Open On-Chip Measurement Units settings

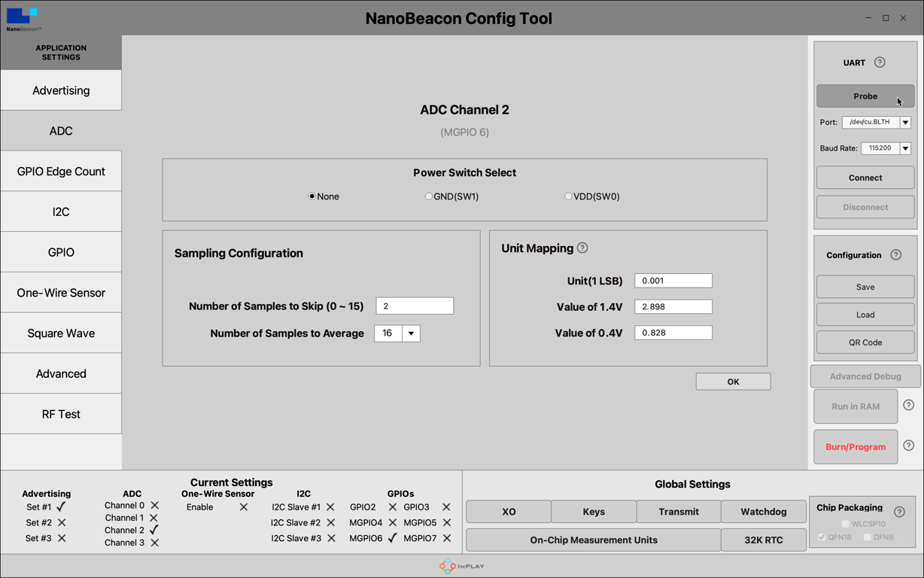click(594, 540)
